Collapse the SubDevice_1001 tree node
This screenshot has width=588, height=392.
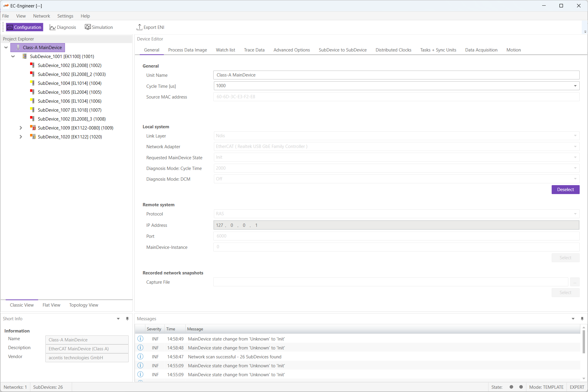tap(13, 56)
